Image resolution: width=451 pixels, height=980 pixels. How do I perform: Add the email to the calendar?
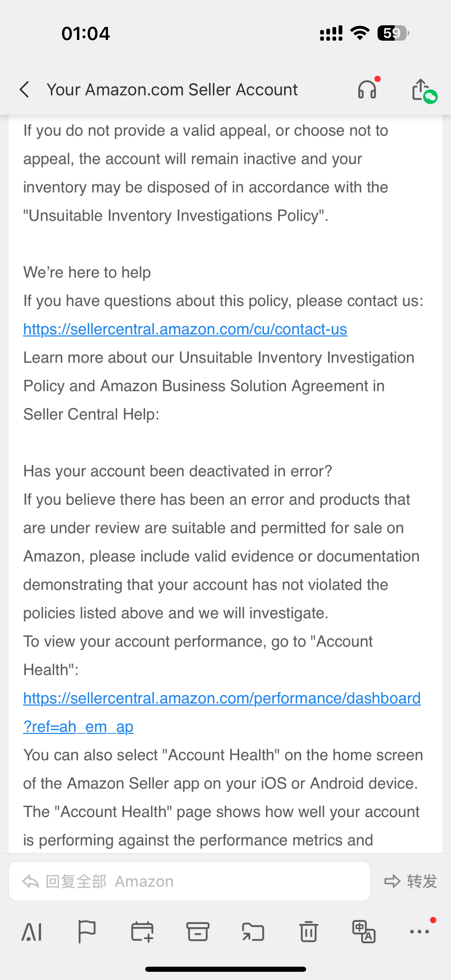point(142,931)
